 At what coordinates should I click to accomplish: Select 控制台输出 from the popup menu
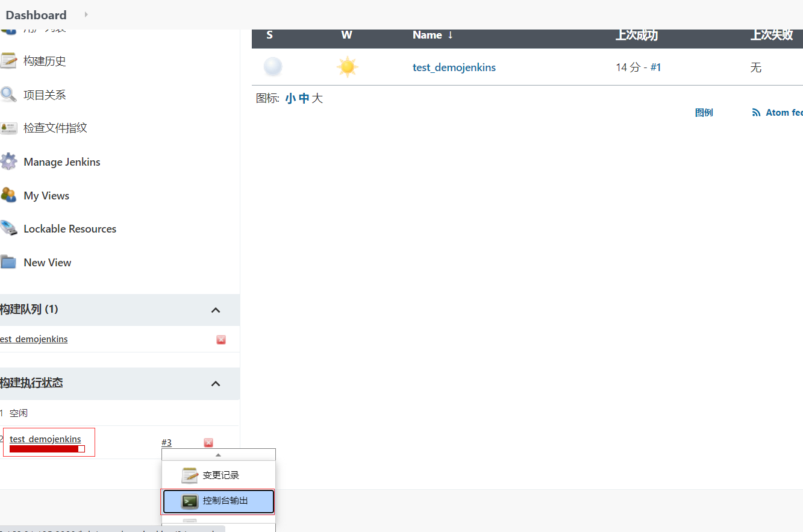coord(219,501)
